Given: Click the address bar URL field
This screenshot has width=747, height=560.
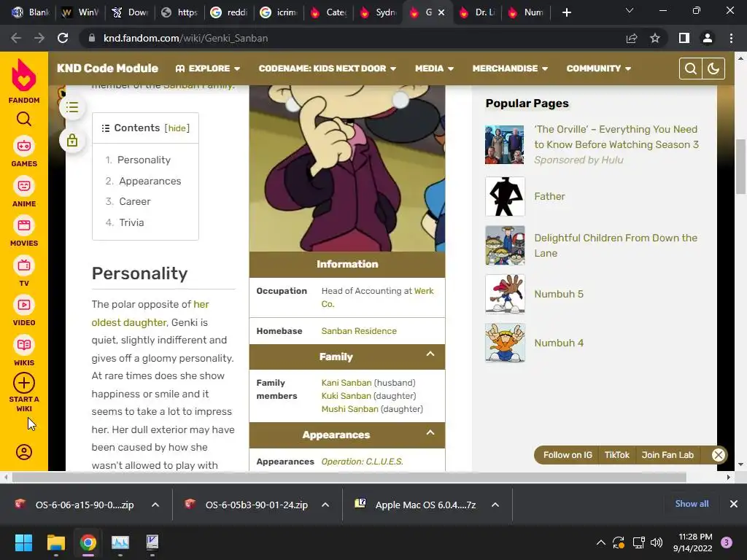Looking at the screenshot, I should pyautogui.click(x=352, y=38).
